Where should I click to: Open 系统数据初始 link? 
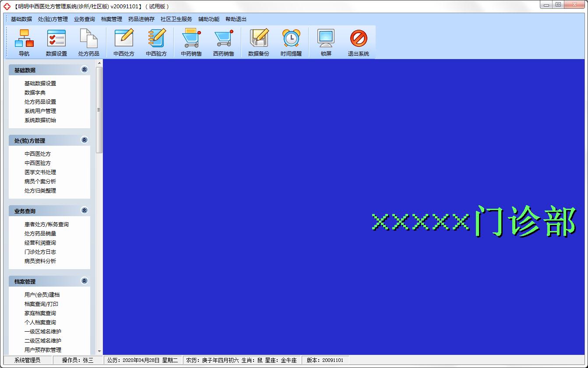[x=40, y=120]
